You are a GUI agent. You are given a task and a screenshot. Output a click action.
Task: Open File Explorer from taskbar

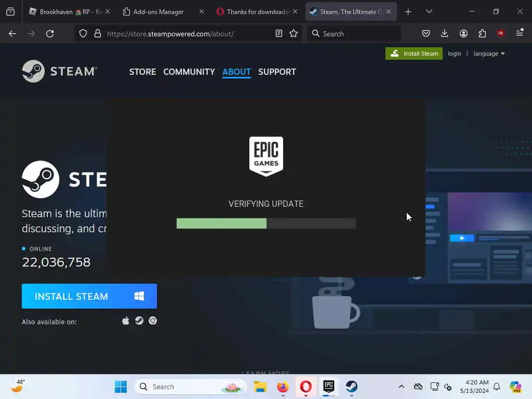point(260,387)
